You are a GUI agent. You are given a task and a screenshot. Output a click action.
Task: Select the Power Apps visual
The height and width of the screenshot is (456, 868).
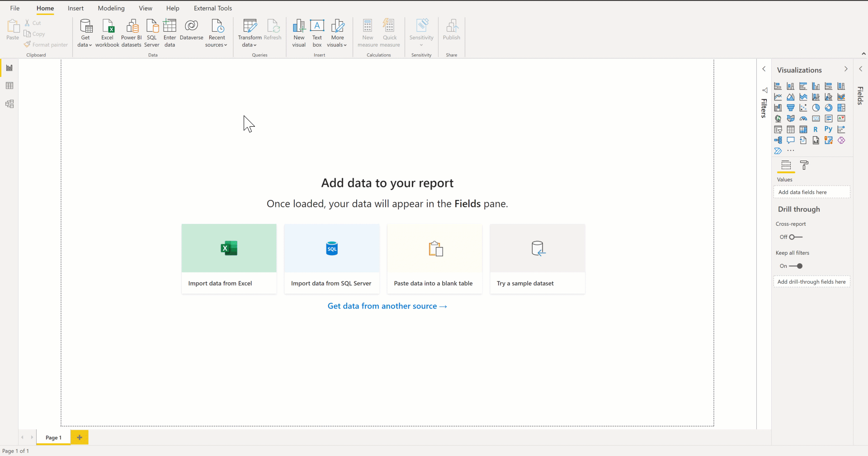click(x=841, y=140)
